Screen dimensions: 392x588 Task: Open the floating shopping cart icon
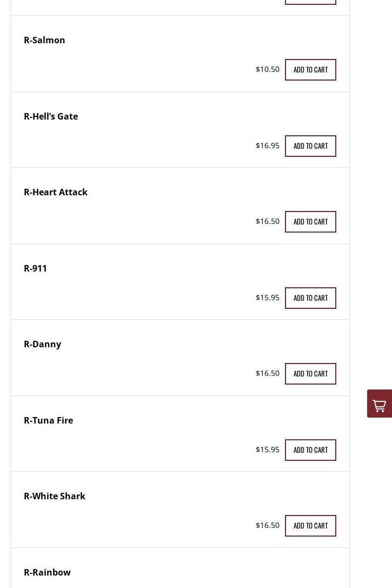(380, 404)
